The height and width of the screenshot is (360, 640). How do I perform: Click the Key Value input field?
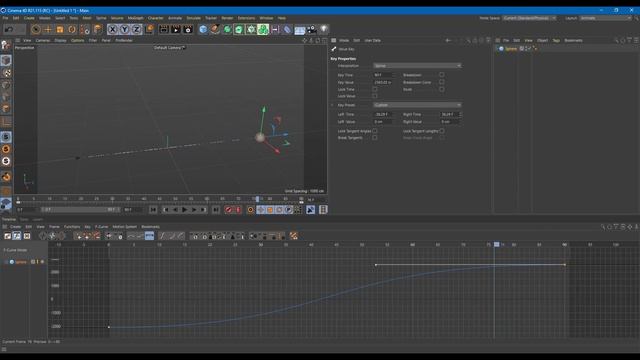pos(384,82)
